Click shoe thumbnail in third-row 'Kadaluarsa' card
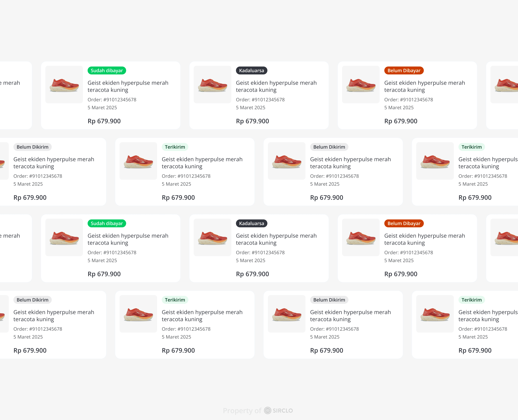This screenshot has height=420, width=518. click(x=212, y=238)
